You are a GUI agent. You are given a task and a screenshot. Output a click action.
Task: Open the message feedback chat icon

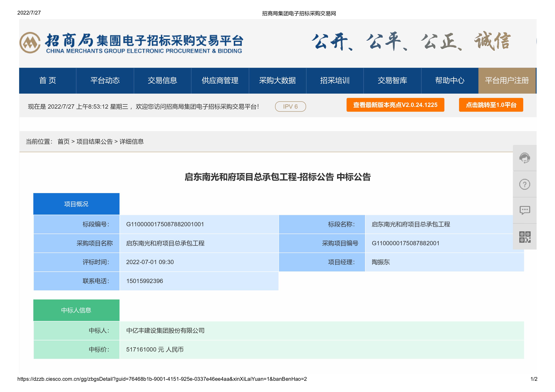click(524, 210)
